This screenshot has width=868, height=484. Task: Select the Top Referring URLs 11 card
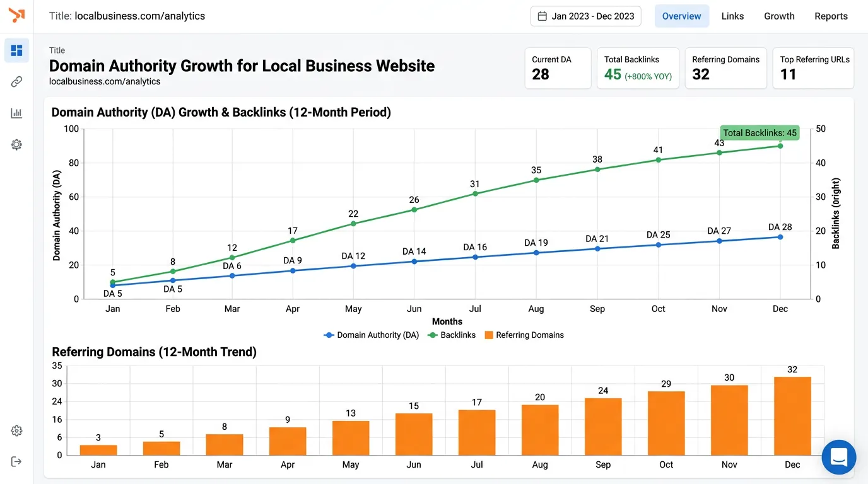coord(813,68)
